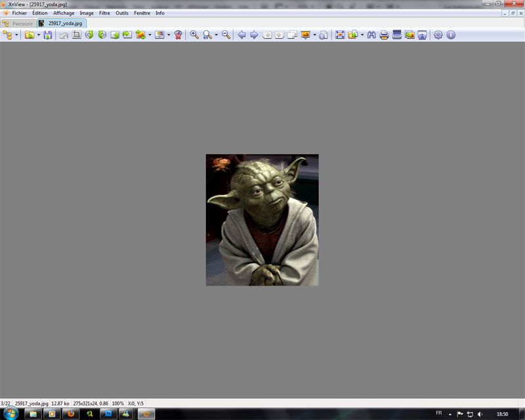Switch to the Parcourir tab
Image resolution: width=525 pixels, height=420 pixels.
click(x=18, y=24)
